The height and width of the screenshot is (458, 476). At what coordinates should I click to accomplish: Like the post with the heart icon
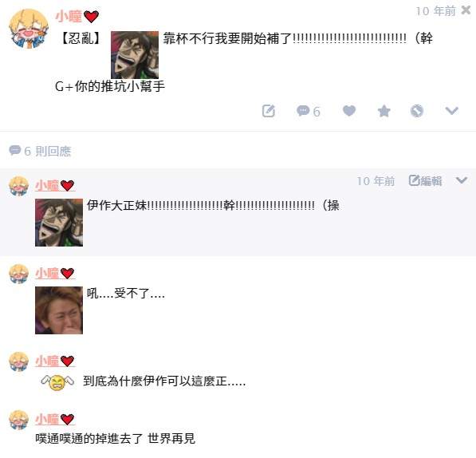[x=349, y=111]
